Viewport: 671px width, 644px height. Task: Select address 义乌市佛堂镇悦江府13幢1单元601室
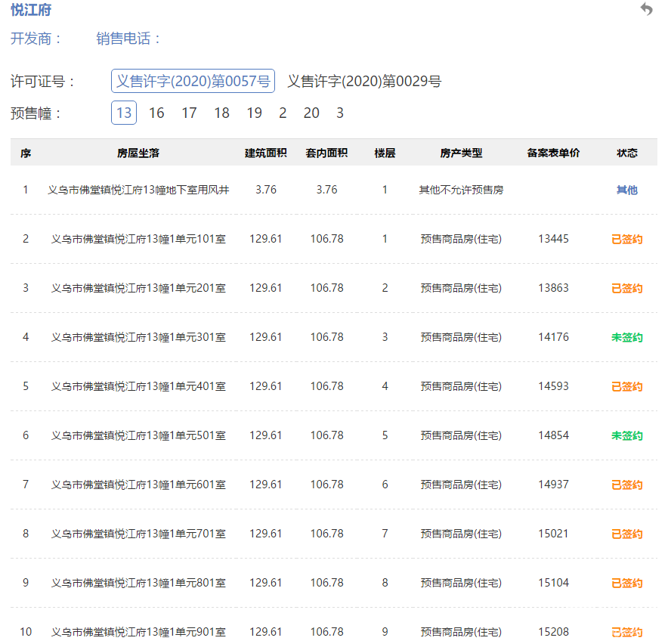tap(138, 485)
